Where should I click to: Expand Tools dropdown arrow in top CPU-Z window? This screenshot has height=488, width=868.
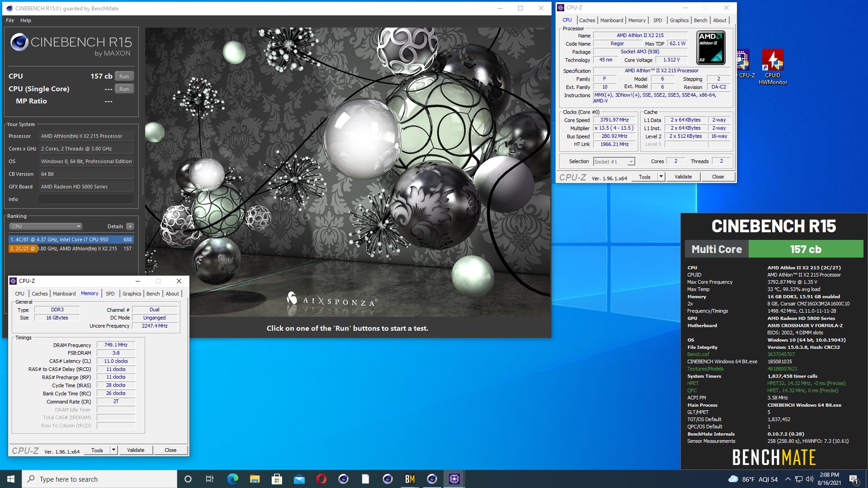click(661, 177)
